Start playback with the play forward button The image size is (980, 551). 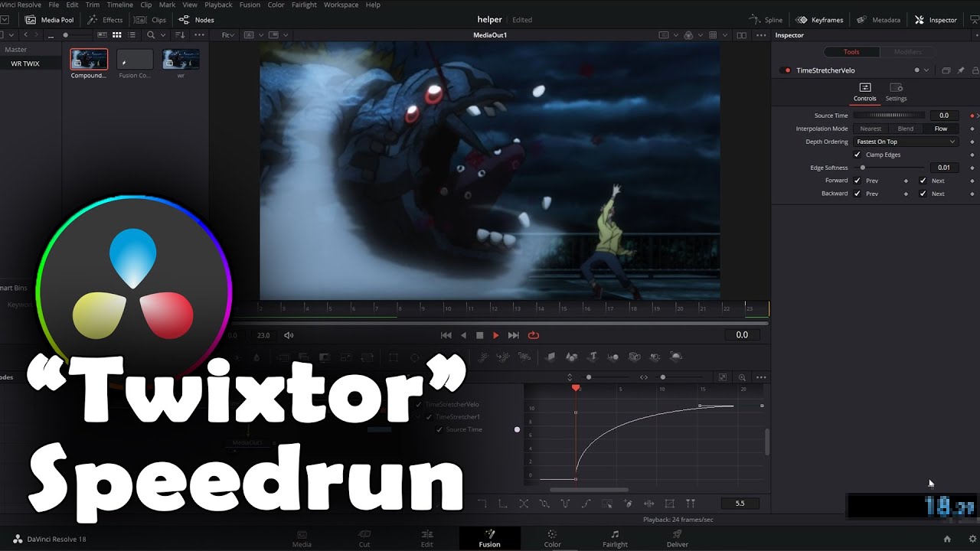click(495, 335)
